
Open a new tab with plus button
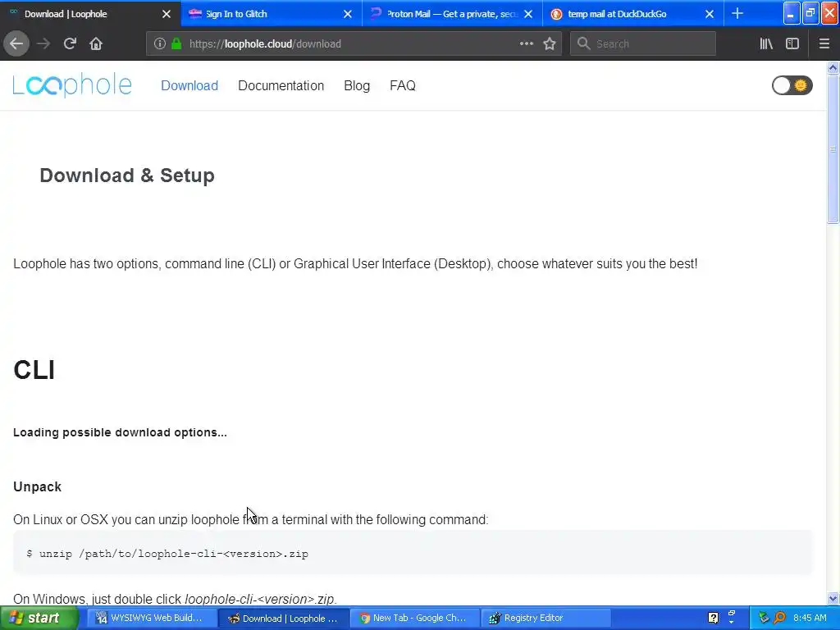point(737,13)
